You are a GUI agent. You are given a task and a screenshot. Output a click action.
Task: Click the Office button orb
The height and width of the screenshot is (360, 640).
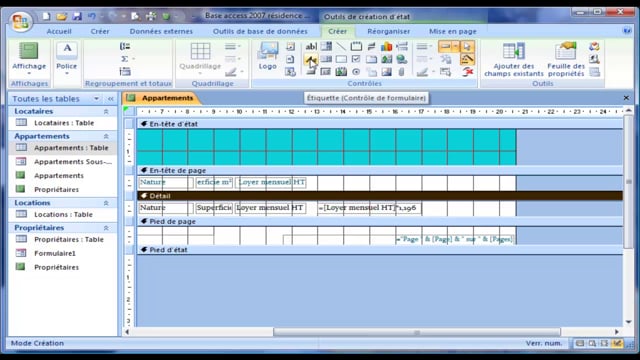click(x=20, y=21)
